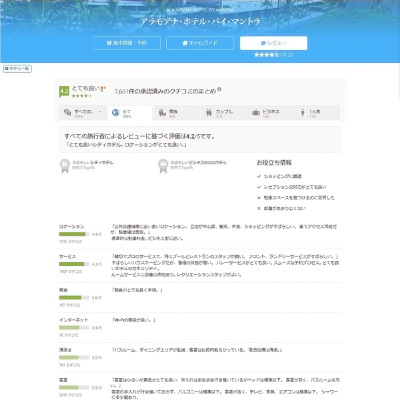Select the レビュー button in header
Image resolution: width=400 pixels, height=400 pixels.
point(273,43)
